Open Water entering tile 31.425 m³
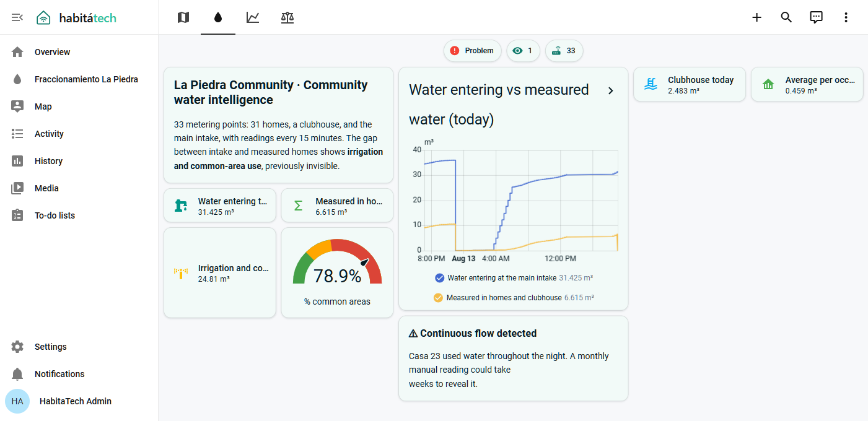Viewport: 868px width, 421px height. point(220,206)
